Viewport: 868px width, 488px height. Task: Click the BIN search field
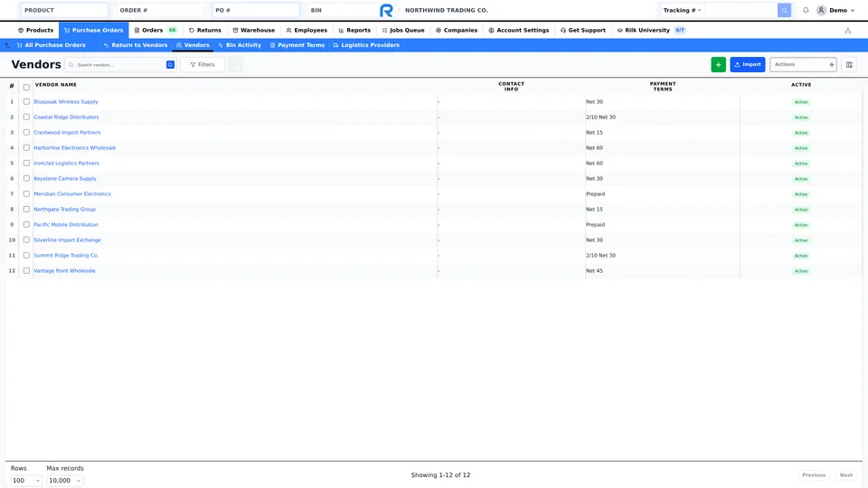[x=342, y=10]
